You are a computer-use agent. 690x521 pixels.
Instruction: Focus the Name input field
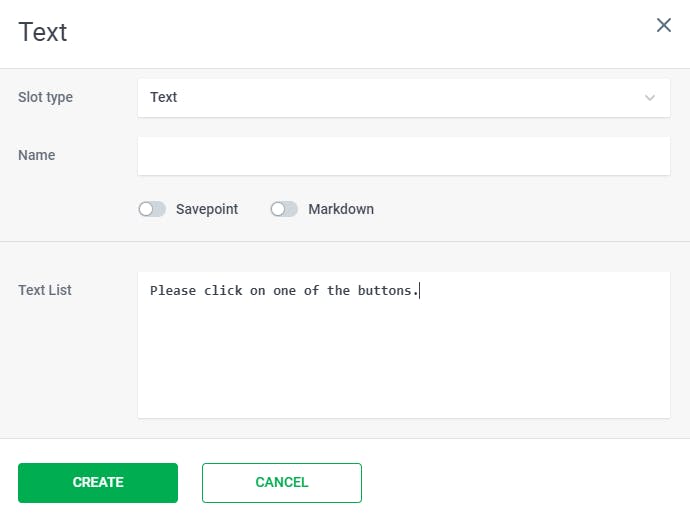(403, 156)
